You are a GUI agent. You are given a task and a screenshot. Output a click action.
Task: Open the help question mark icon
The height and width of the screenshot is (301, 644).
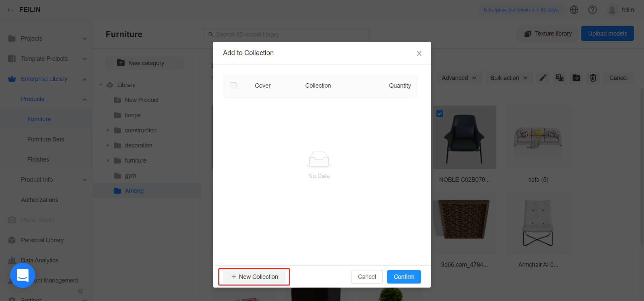tap(592, 10)
